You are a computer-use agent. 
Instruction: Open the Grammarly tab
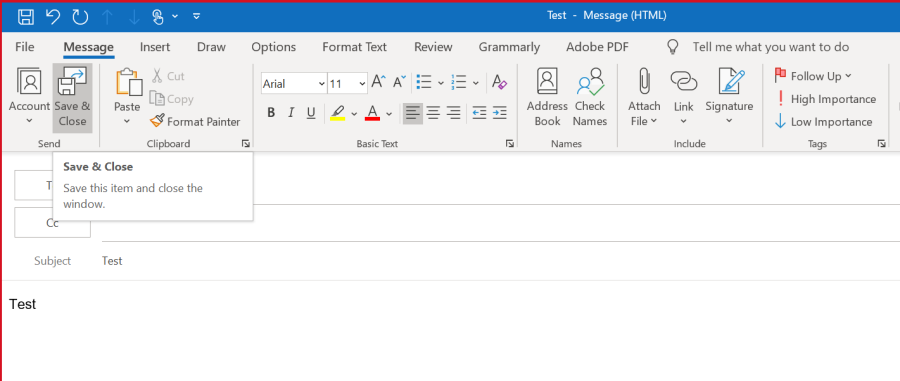coord(509,47)
